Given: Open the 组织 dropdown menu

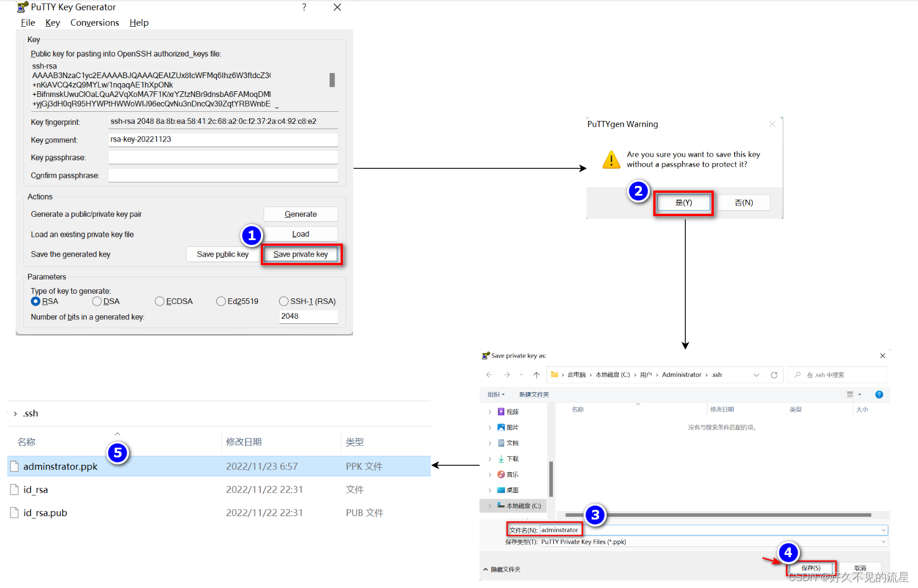Looking at the screenshot, I should tap(496, 394).
